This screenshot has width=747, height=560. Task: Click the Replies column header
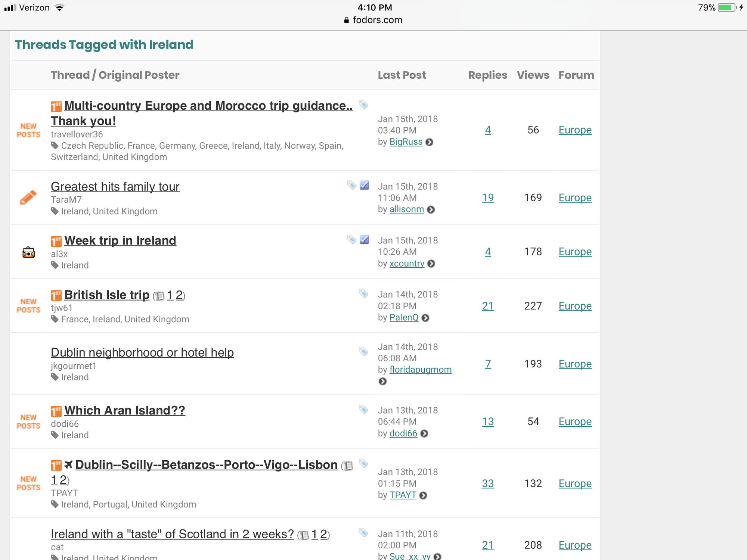pos(487,75)
